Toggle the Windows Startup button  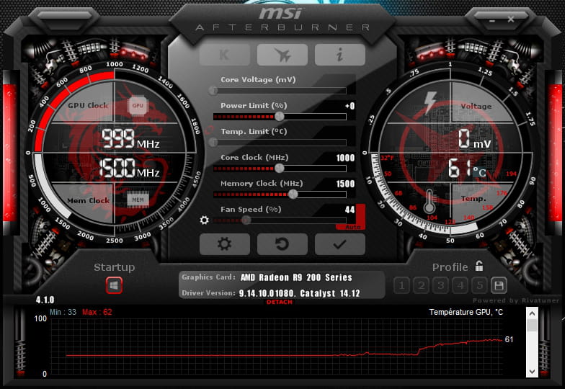click(114, 285)
